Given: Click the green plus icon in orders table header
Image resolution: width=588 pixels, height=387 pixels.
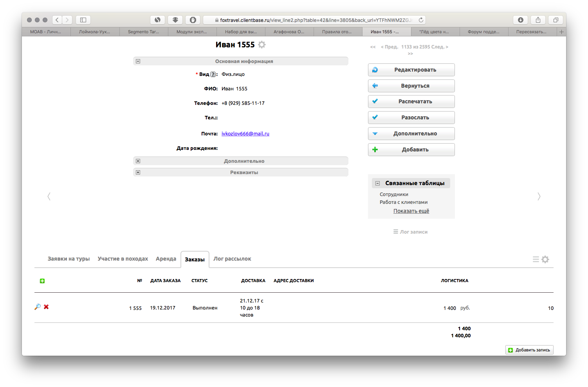Looking at the screenshot, I should pyautogui.click(x=42, y=281).
